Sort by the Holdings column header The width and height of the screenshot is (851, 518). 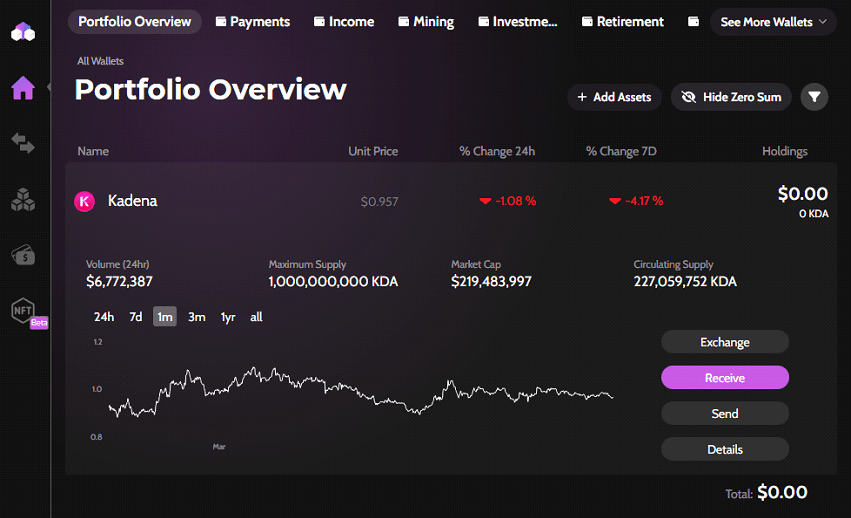coord(784,151)
